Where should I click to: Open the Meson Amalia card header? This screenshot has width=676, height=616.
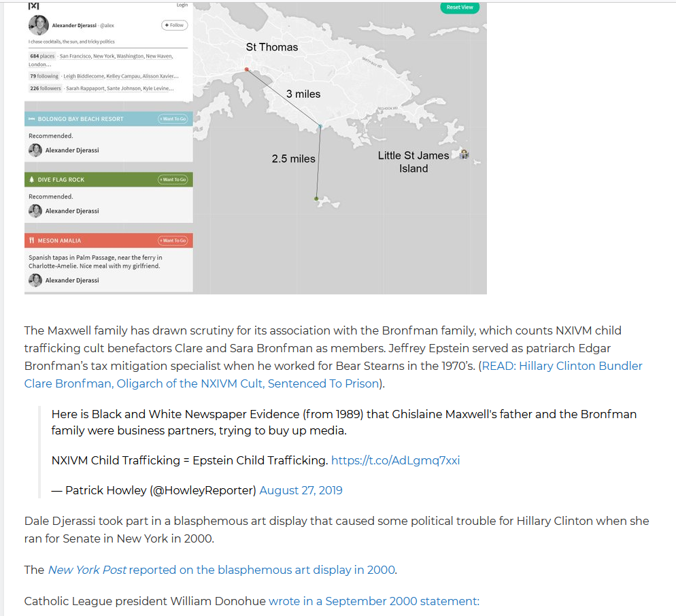pos(109,241)
